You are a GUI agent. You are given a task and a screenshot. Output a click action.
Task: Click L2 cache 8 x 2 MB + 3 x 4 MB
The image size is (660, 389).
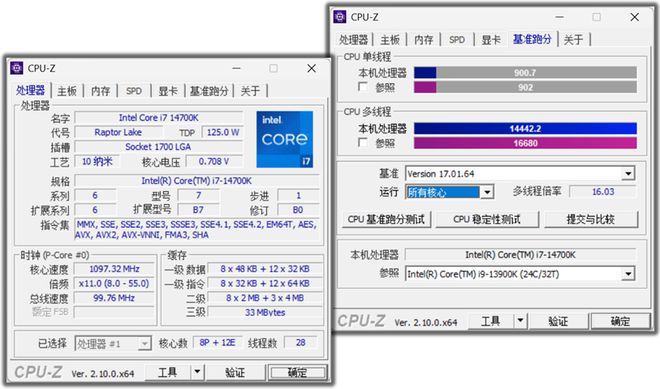(265, 298)
